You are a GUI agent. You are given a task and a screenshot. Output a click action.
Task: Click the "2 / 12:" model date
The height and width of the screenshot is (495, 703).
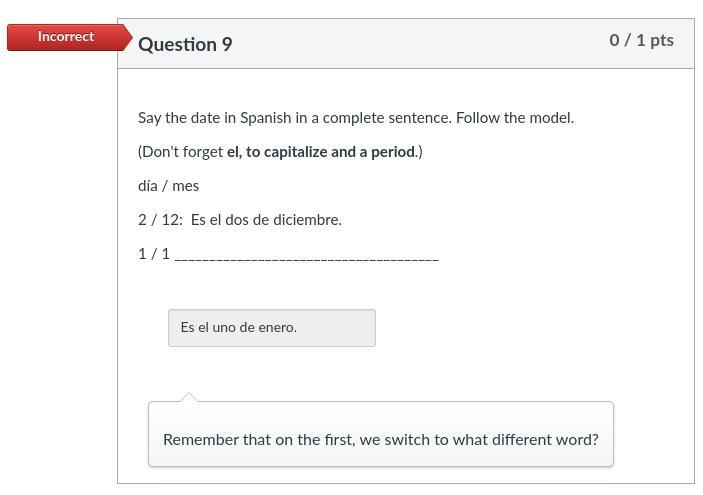(160, 220)
